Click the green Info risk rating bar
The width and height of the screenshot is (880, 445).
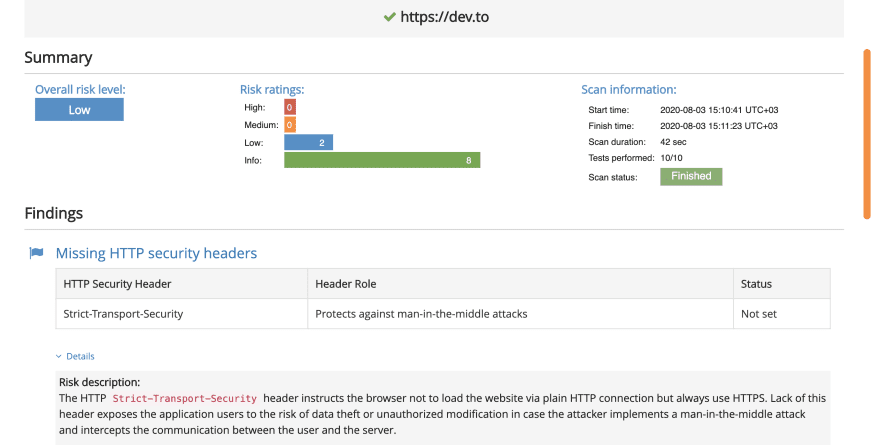(x=382, y=160)
